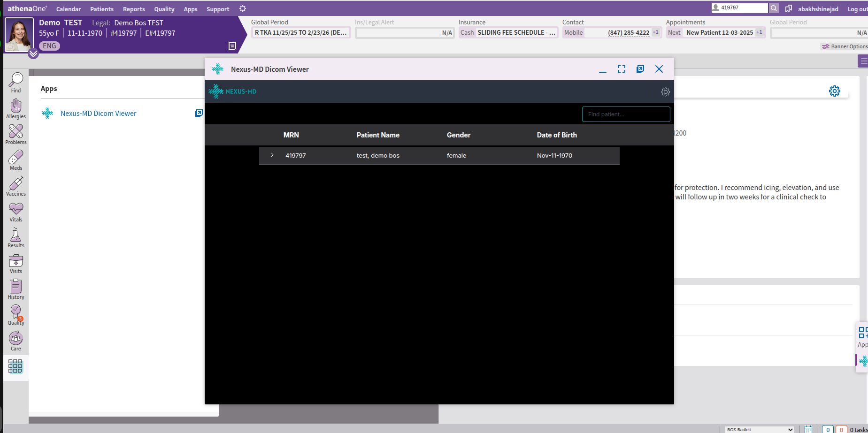Open Nexus-MD viewer settings gear
This screenshot has width=868, height=433.
tap(665, 91)
